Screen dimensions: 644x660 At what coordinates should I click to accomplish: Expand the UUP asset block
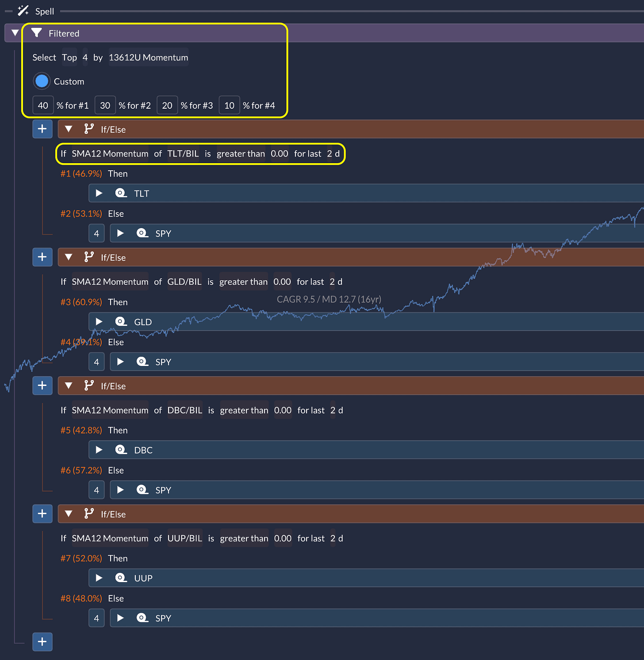pos(99,578)
